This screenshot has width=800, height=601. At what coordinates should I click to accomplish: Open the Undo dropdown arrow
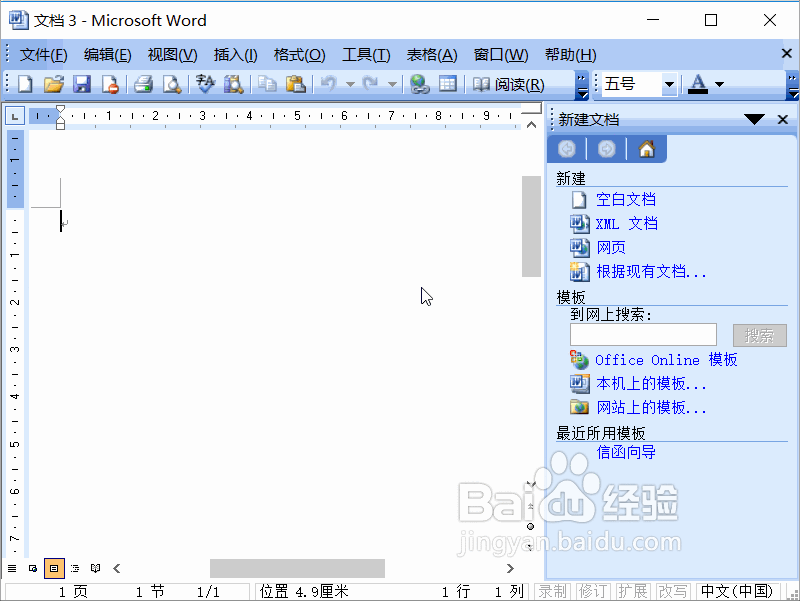point(348,85)
